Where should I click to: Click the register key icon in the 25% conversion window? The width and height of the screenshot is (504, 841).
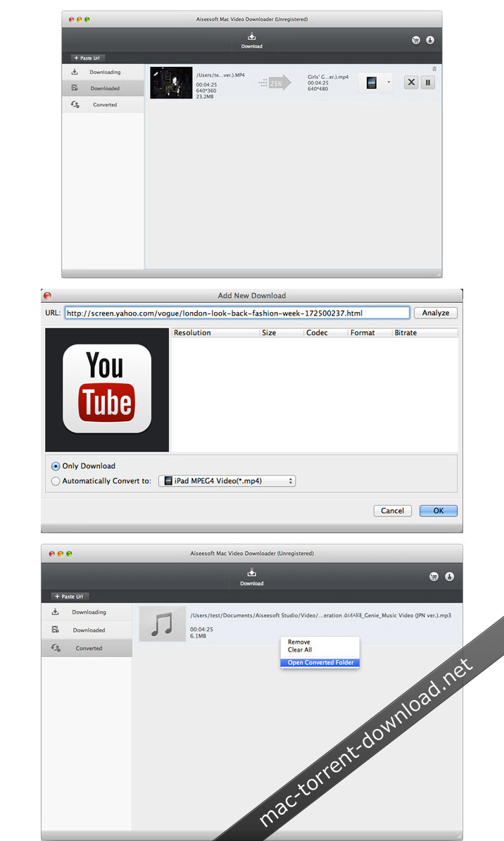click(x=430, y=40)
